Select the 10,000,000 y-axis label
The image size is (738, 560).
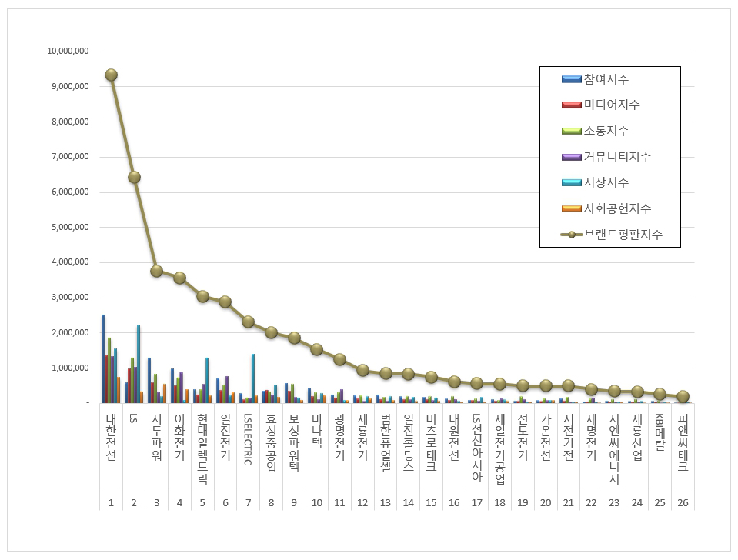(68, 52)
